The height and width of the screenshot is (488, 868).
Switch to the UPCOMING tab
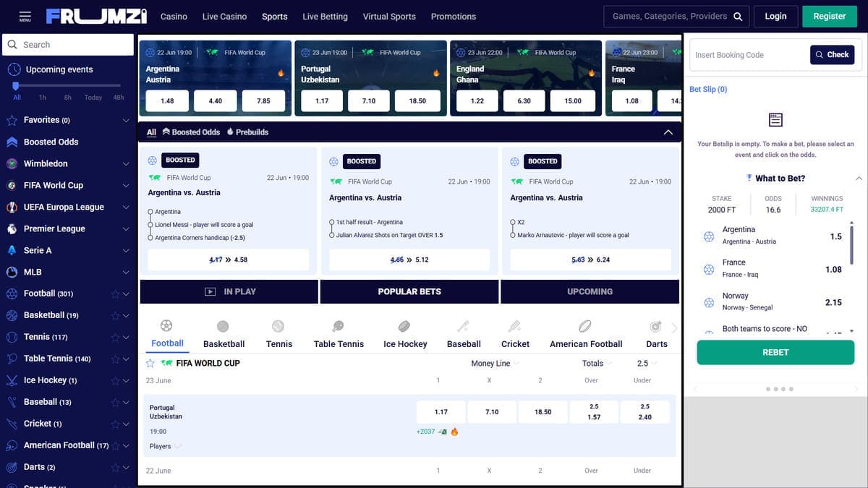(x=590, y=291)
